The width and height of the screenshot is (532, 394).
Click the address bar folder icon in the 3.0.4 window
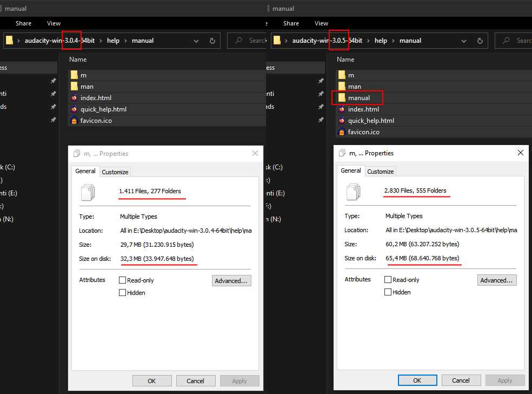[x=10, y=41]
